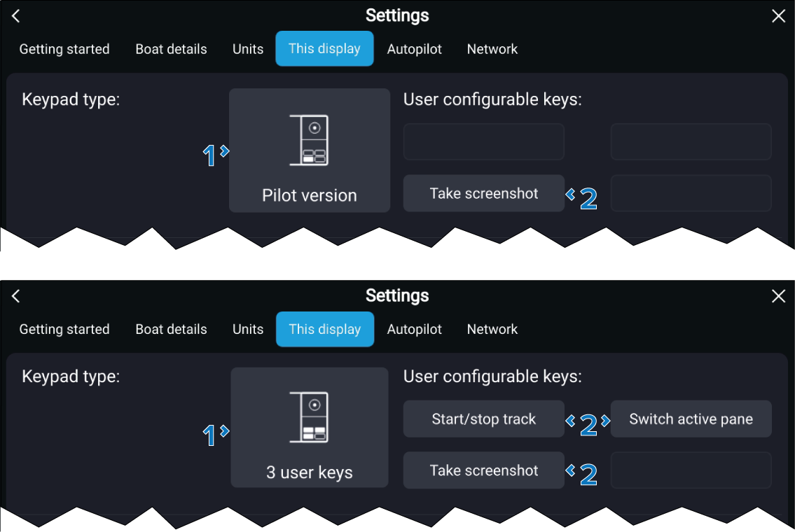Image resolution: width=795 pixels, height=532 pixels.
Task: Open Getting started tab in upper Settings screen
Action: click(x=64, y=49)
